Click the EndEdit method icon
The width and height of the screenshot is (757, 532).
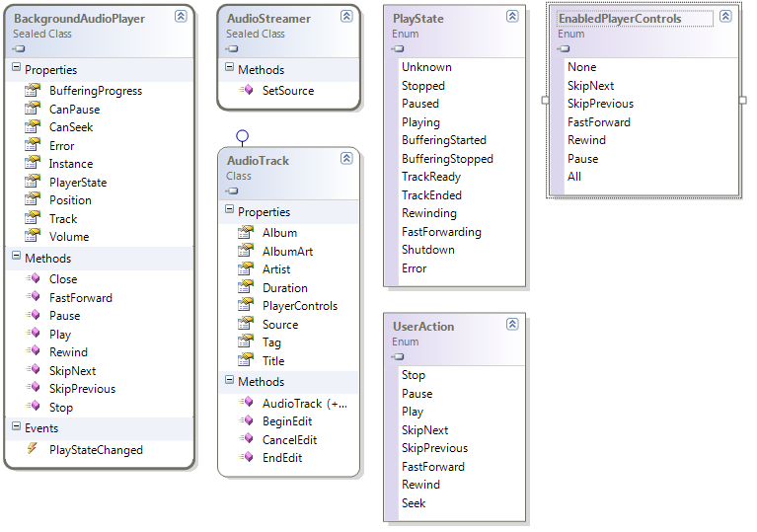pyautogui.click(x=246, y=457)
